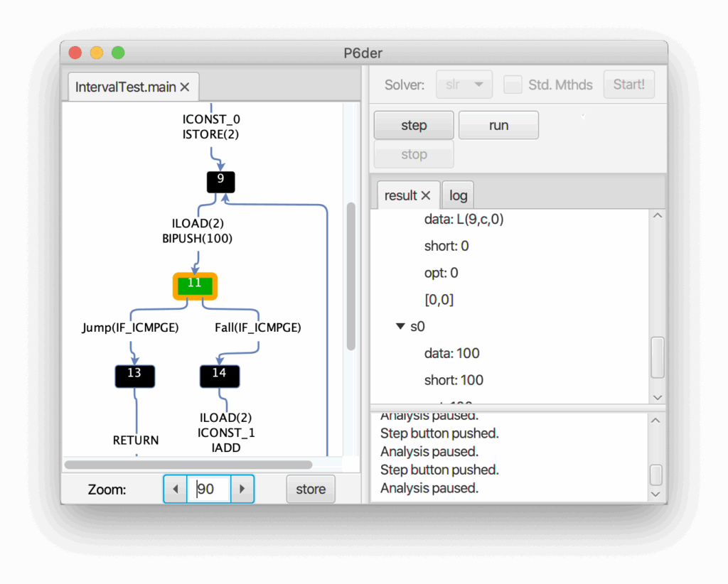
Task: Close the IntervalTest.main tab
Action: [x=185, y=87]
